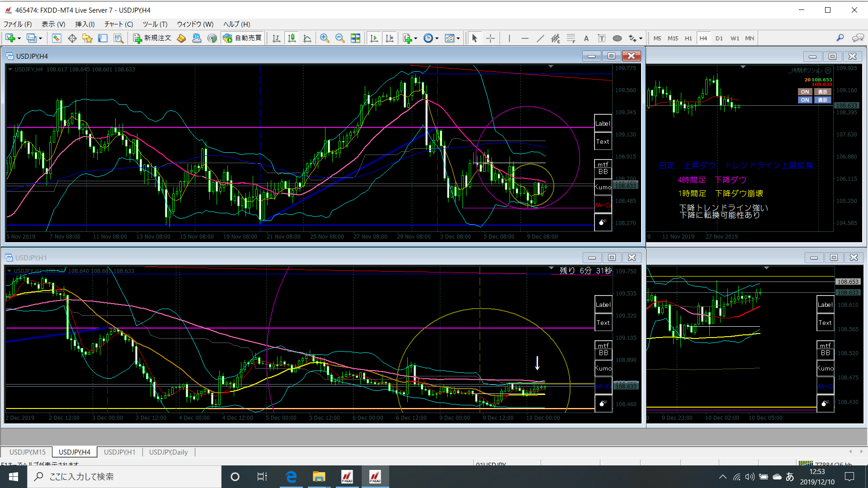Select the crosshair tool
Viewport: 868px width, 488px height.
coord(491,38)
